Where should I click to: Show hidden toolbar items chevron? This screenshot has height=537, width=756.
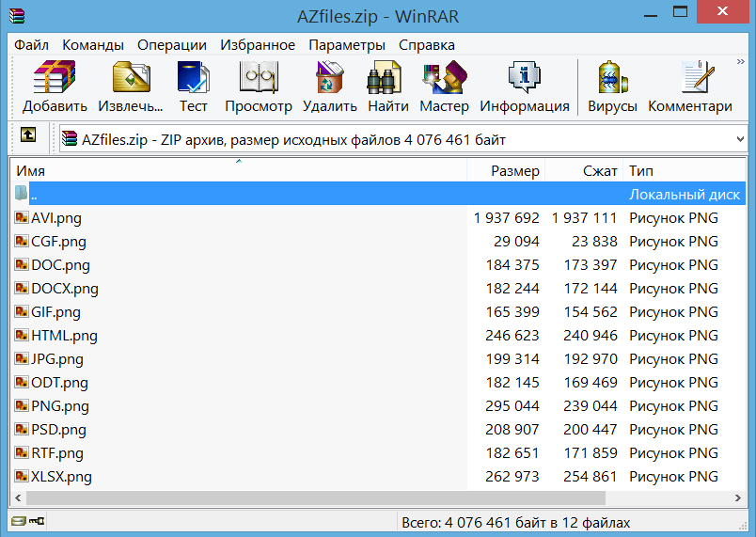click(741, 62)
